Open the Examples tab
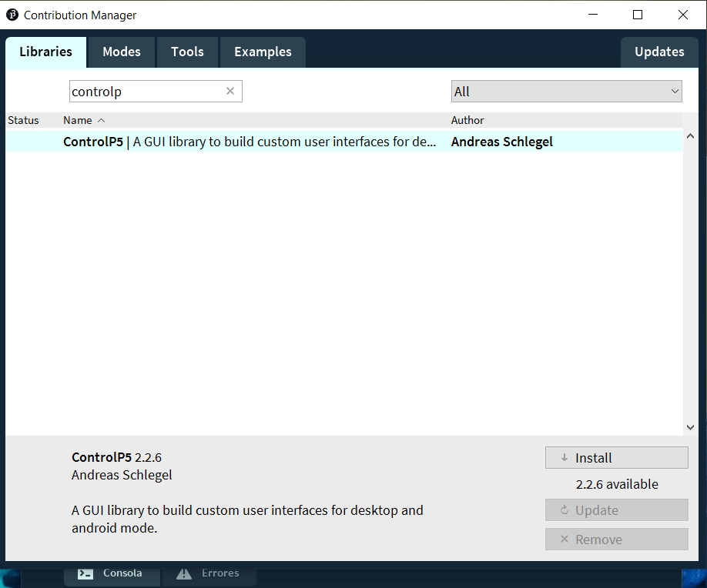 (263, 52)
